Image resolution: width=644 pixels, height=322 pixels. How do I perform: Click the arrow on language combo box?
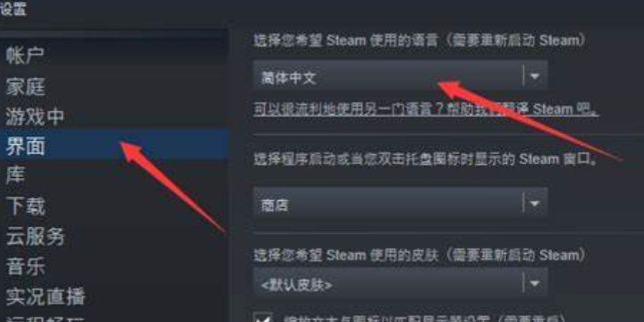pyautogui.click(x=534, y=76)
